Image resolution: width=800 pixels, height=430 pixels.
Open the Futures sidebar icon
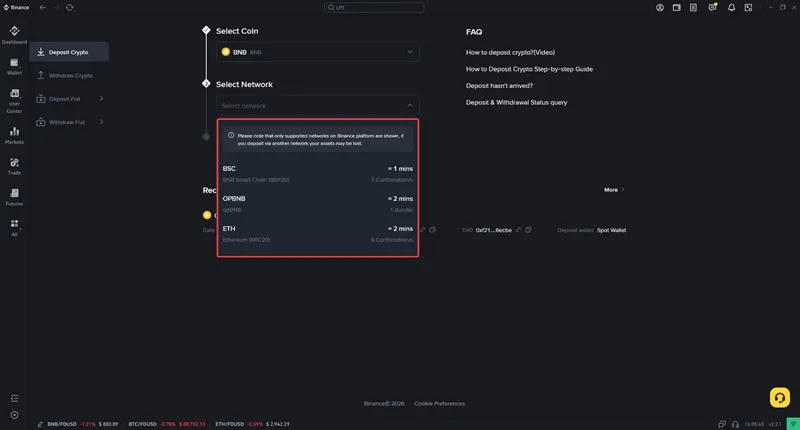tap(14, 196)
